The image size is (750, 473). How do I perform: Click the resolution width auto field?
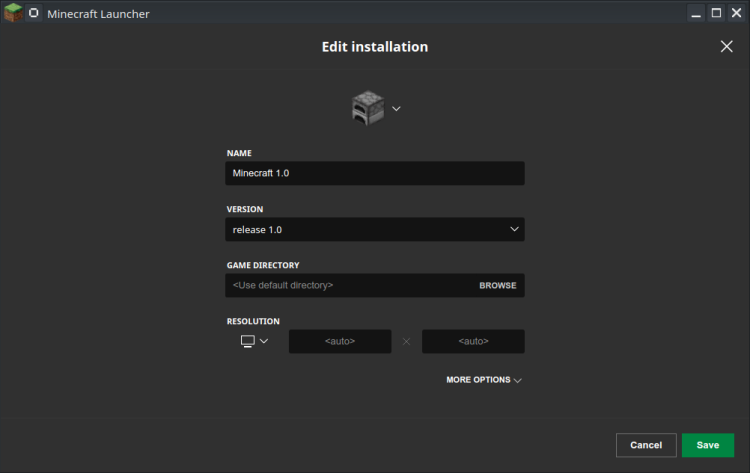click(x=340, y=341)
